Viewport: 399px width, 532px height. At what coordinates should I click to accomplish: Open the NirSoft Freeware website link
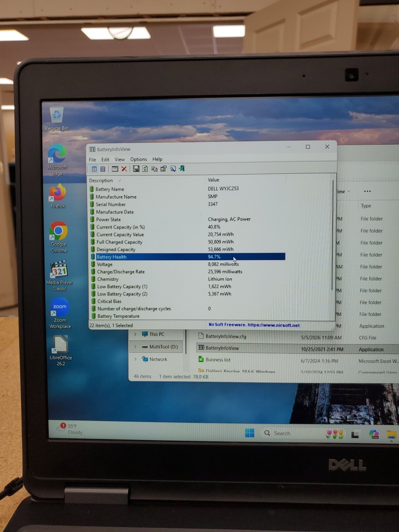pos(254,325)
